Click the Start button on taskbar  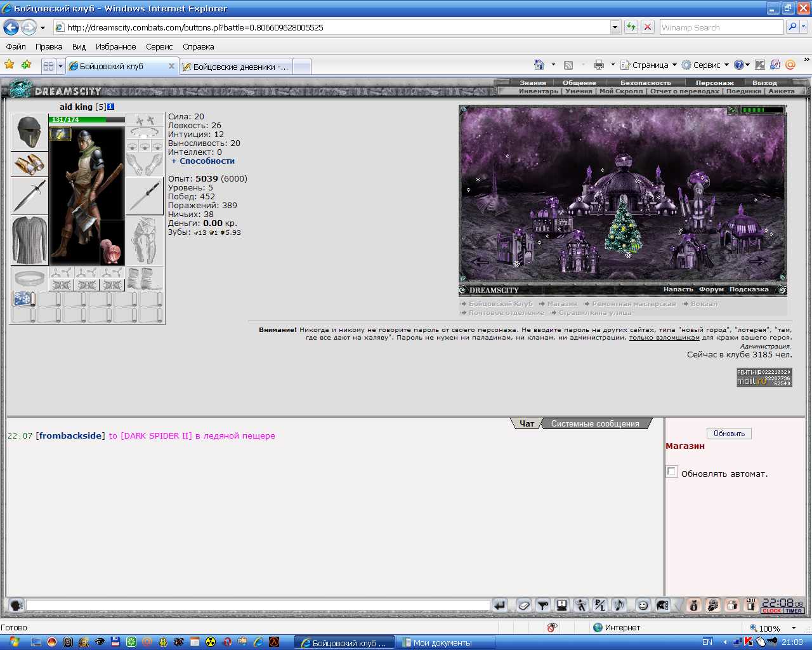point(14,642)
